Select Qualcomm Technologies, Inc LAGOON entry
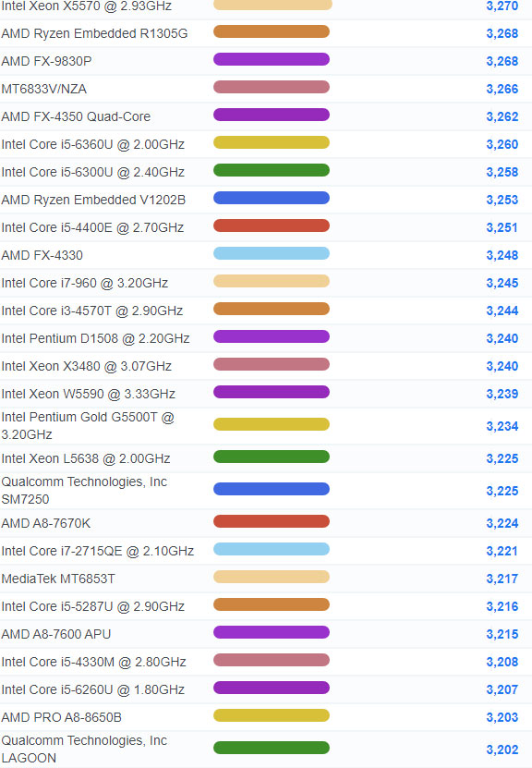The height and width of the screenshot is (768, 532). 84,749
